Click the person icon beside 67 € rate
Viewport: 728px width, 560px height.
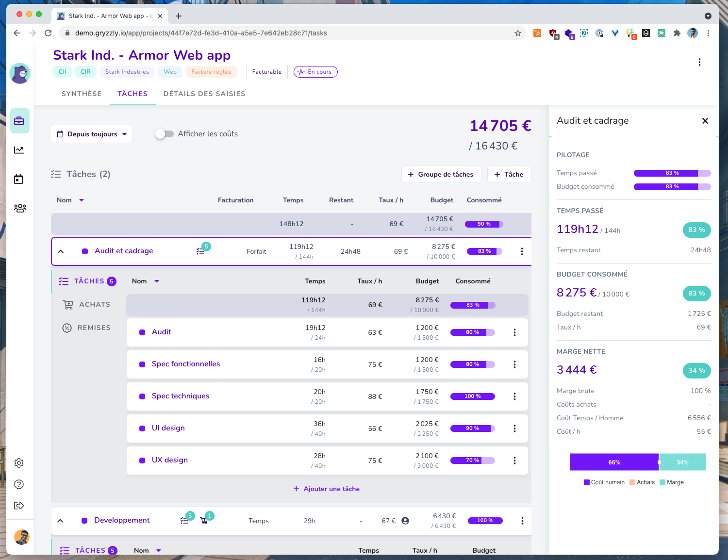[x=405, y=521]
